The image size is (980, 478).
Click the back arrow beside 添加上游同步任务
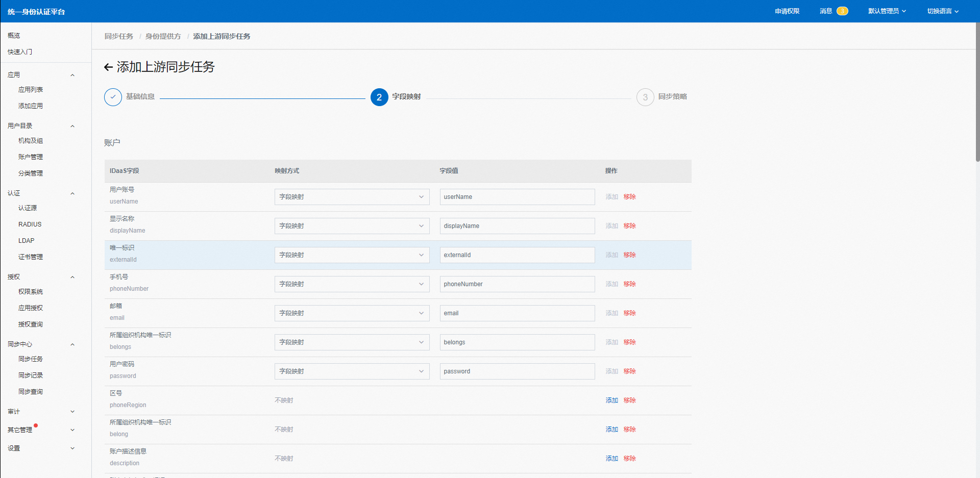click(108, 67)
